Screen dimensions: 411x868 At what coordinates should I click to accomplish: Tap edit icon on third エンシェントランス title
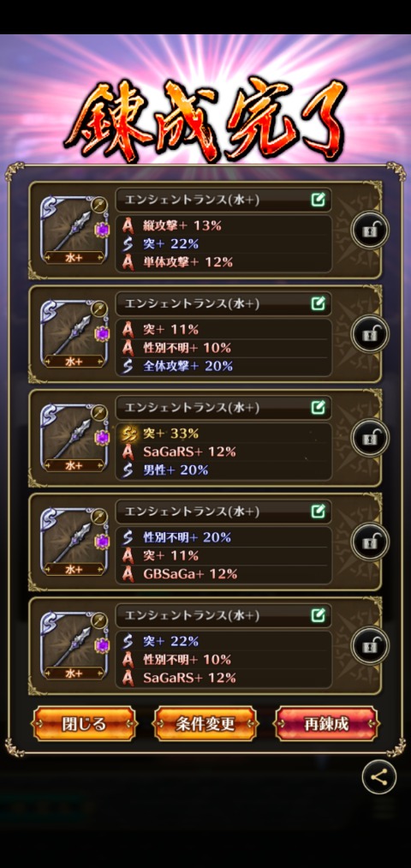click(x=318, y=407)
